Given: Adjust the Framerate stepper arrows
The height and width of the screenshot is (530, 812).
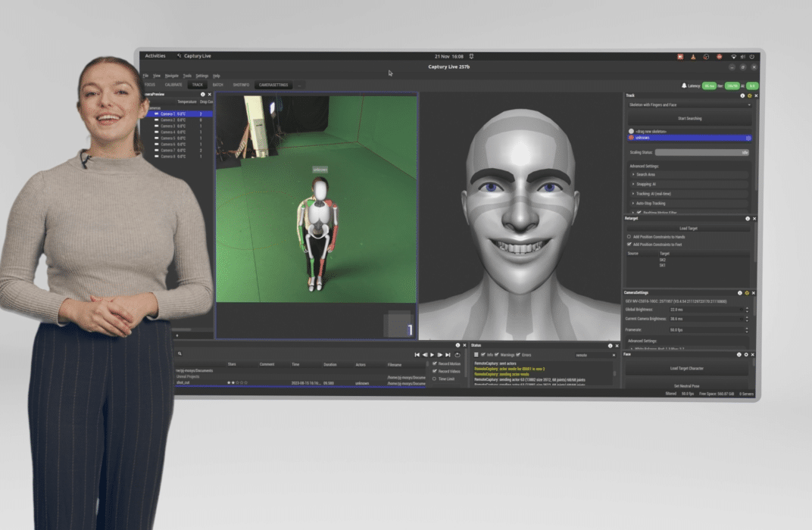Looking at the screenshot, I should 747,329.
